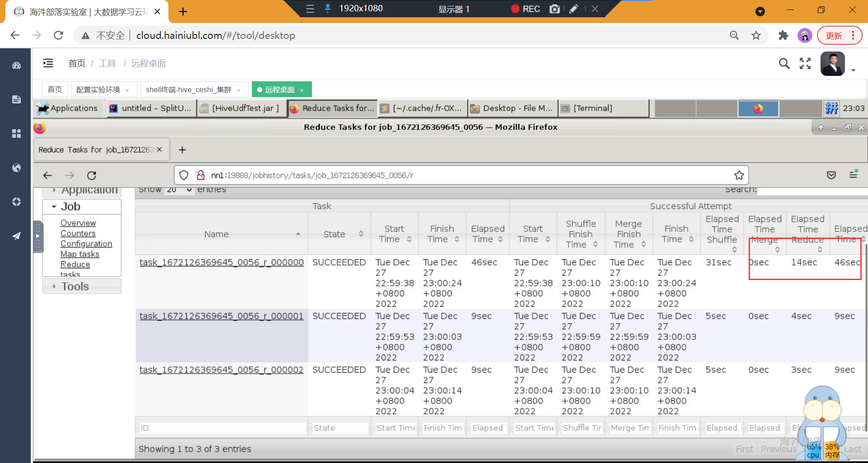Bookmark page with Firefox star
Viewport: 868px width, 463px height.
coord(739,175)
